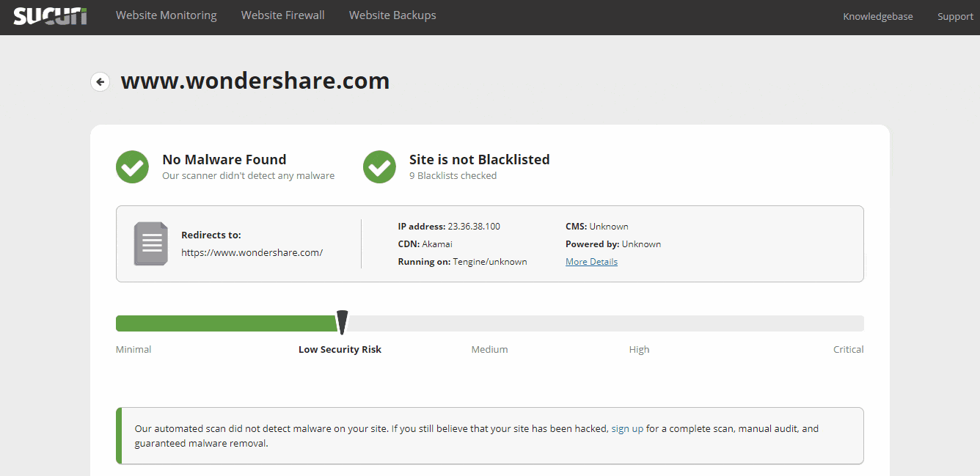Follow the sign up link

point(627,428)
